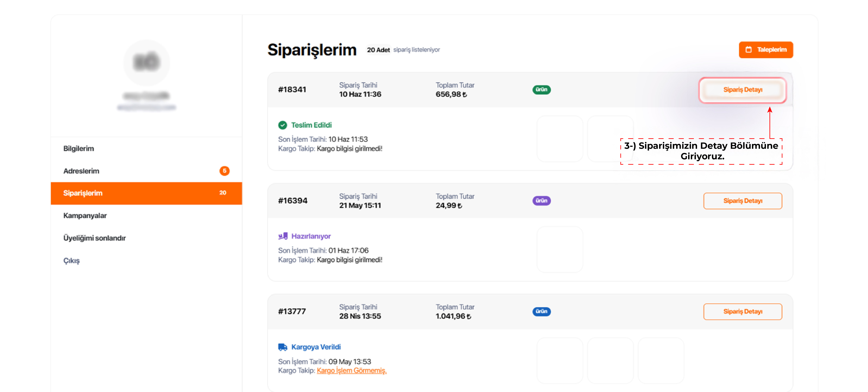The width and height of the screenshot is (868, 392).
Task: Click last action date 10 Haz 11:53
Action: 348,139
